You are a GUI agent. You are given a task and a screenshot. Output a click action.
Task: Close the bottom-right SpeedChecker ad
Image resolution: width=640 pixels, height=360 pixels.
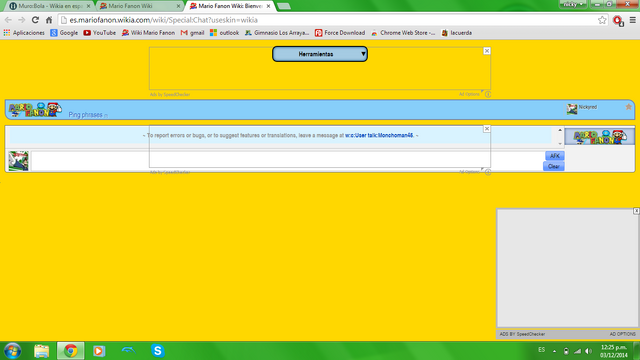636,211
